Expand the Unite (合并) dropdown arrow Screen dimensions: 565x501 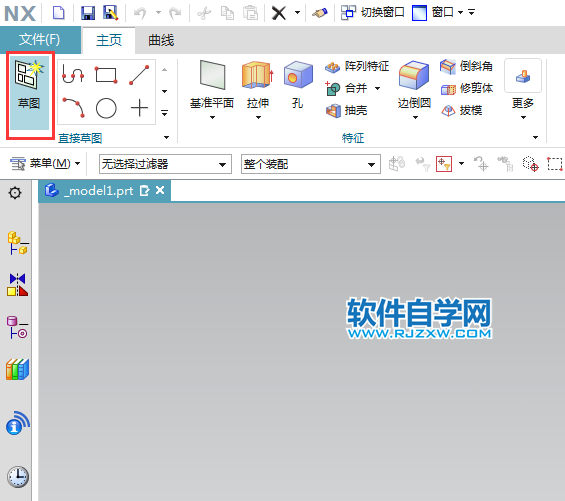pos(378,88)
